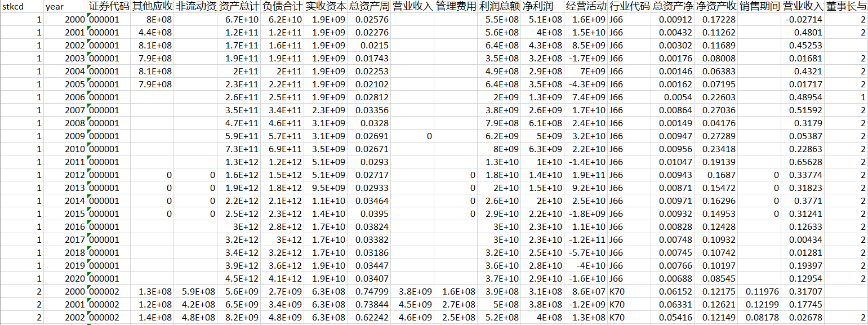Select the 总资产周 header cell
Screen dimensions: 868x325
tap(369, 7)
